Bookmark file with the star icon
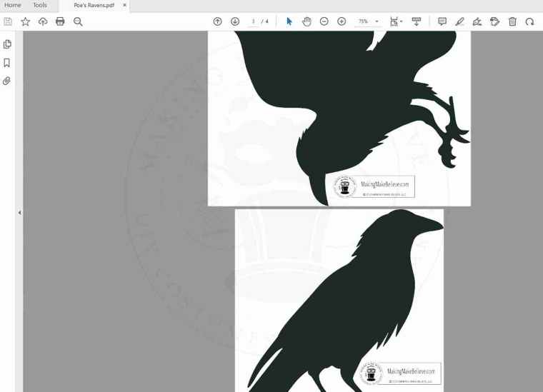This screenshot has width=543, height=392. pos(25,21)
